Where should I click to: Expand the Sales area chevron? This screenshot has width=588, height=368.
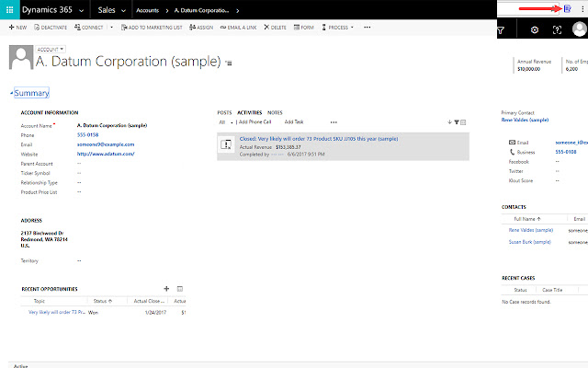tap(123, 11)
